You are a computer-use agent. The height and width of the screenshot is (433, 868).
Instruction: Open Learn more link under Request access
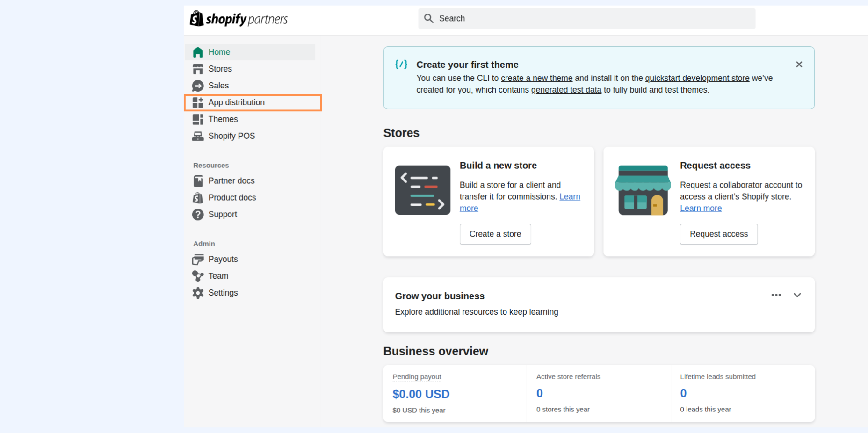701,209
